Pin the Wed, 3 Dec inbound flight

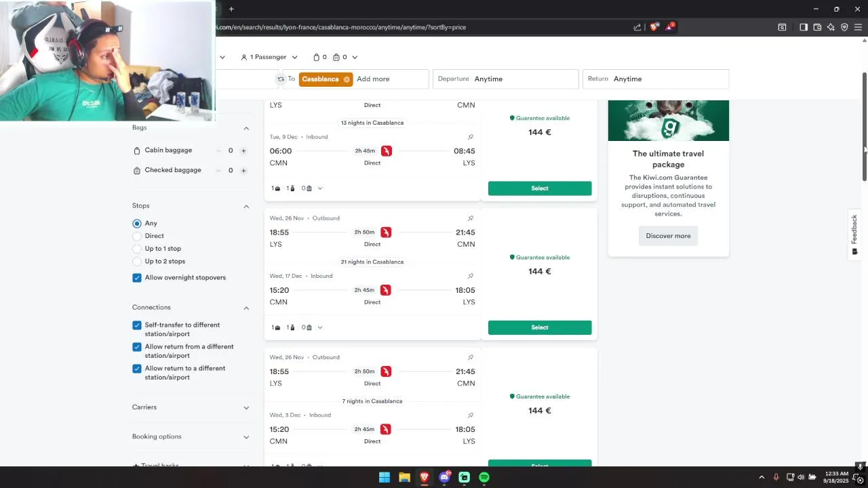(471, 415)
